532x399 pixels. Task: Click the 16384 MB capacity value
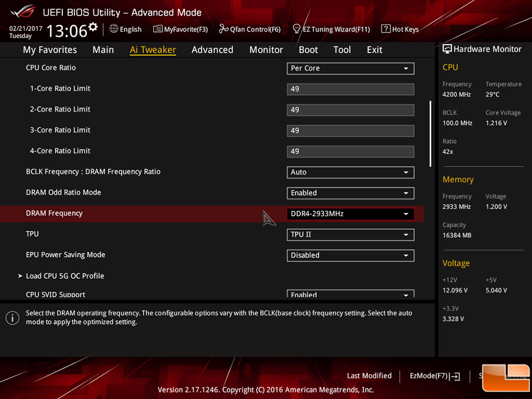click(457, 235)
